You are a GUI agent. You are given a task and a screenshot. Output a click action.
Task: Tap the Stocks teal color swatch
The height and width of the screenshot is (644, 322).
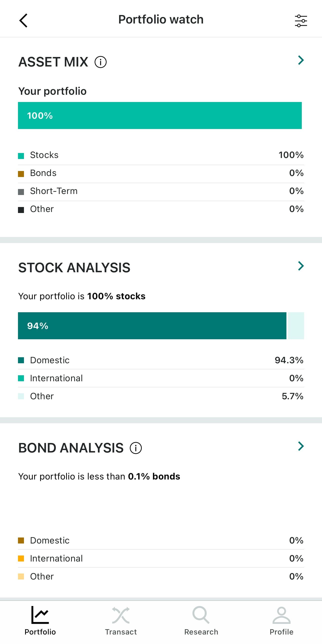[21, 156]
